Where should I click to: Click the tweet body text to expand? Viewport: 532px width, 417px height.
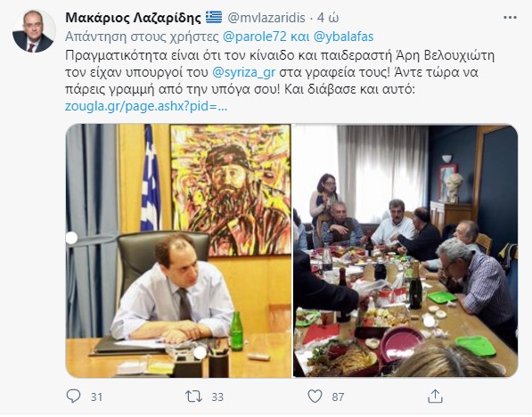point(280,72)
